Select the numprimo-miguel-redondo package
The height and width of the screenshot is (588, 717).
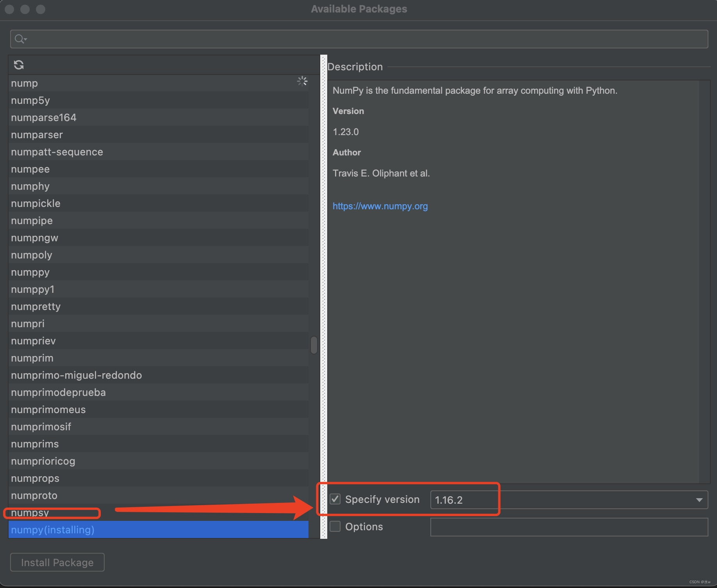(x=158, y=375)
